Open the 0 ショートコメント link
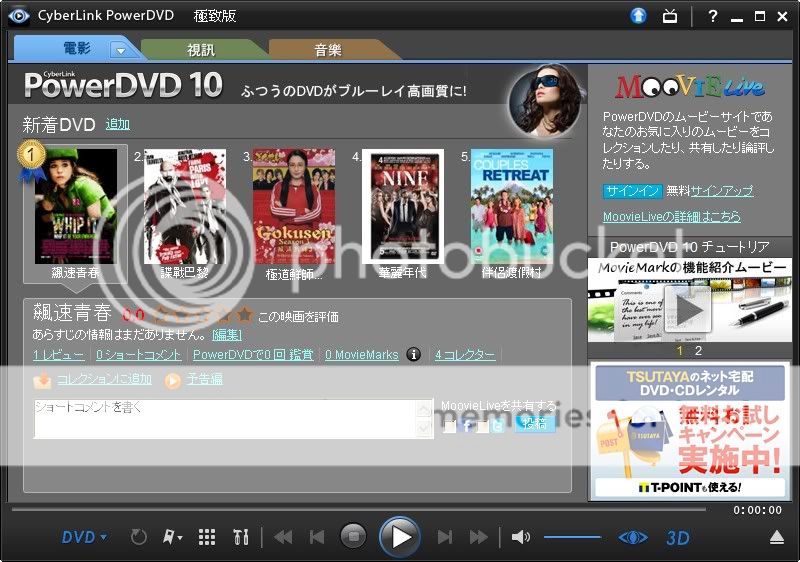Screen dimensions: 800x562 pyautogui.click(x=139, y=354)
